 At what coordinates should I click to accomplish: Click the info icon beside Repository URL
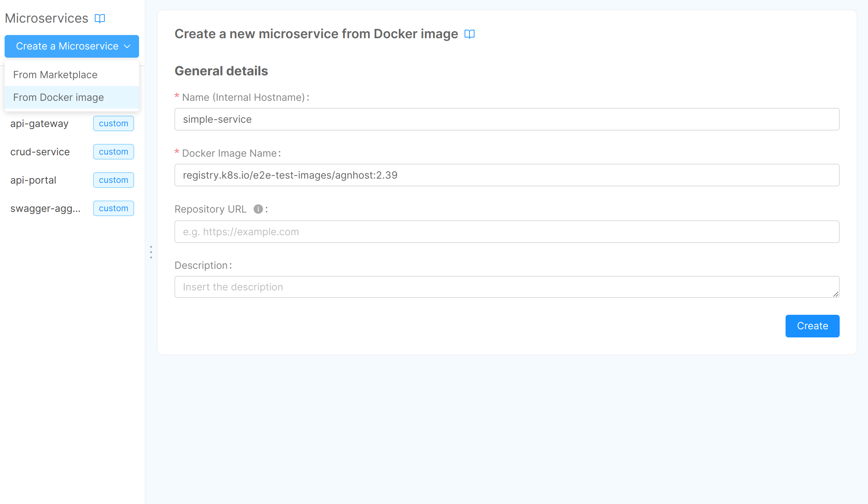point(258,209)
